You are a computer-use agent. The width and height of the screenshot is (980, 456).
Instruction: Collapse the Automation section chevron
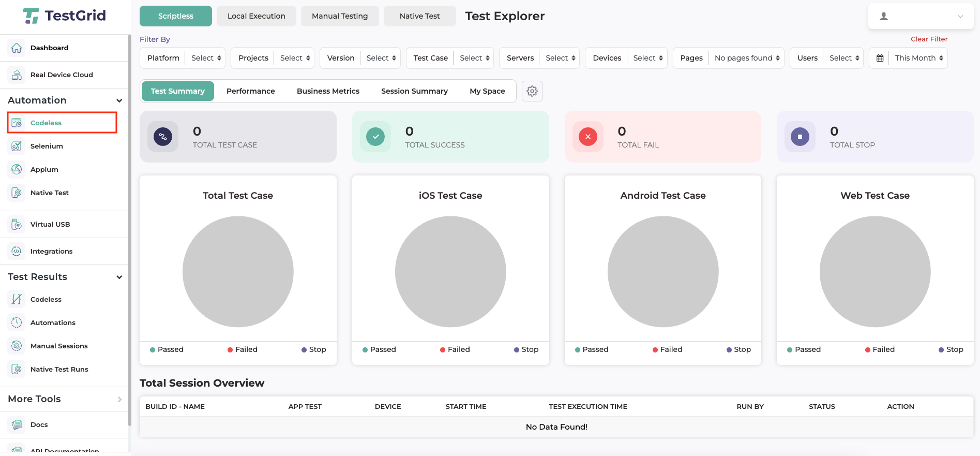pos(119,101)
